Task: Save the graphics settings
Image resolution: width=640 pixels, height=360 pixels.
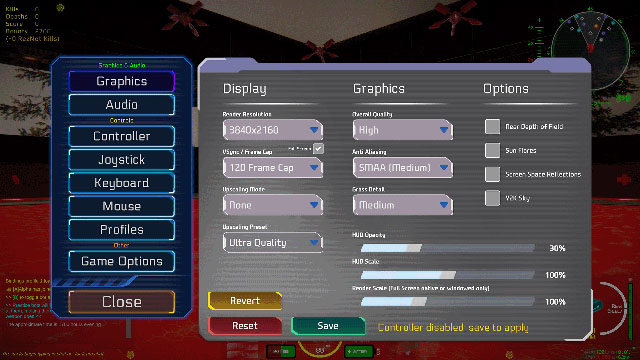Action: point(328,326)
